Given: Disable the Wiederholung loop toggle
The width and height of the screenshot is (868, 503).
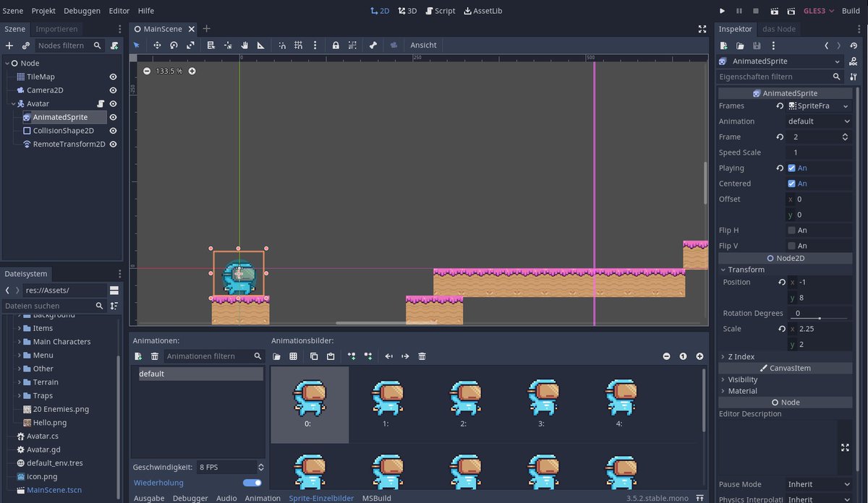Looking at the screenshot, I should tap(252, 482).
